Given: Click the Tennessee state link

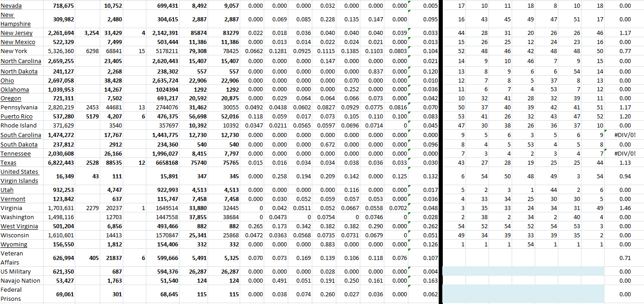Looking at the screenshot, I should (15, 154).
